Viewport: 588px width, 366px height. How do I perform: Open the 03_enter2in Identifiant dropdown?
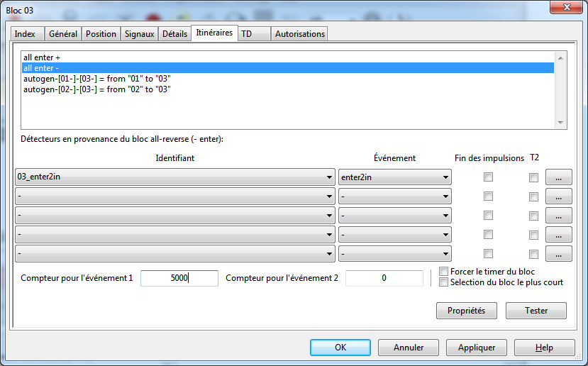[x=174, y=177]
